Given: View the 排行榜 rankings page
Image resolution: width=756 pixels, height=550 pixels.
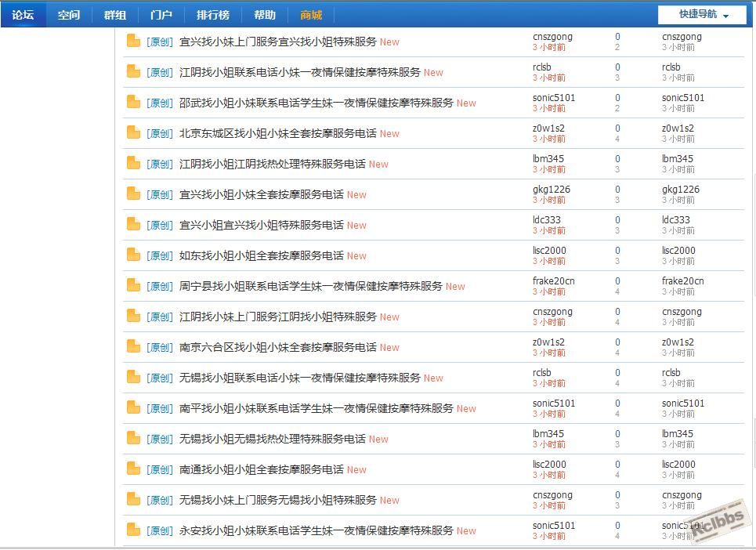Looking at the screenshot, I should point(213,15).
